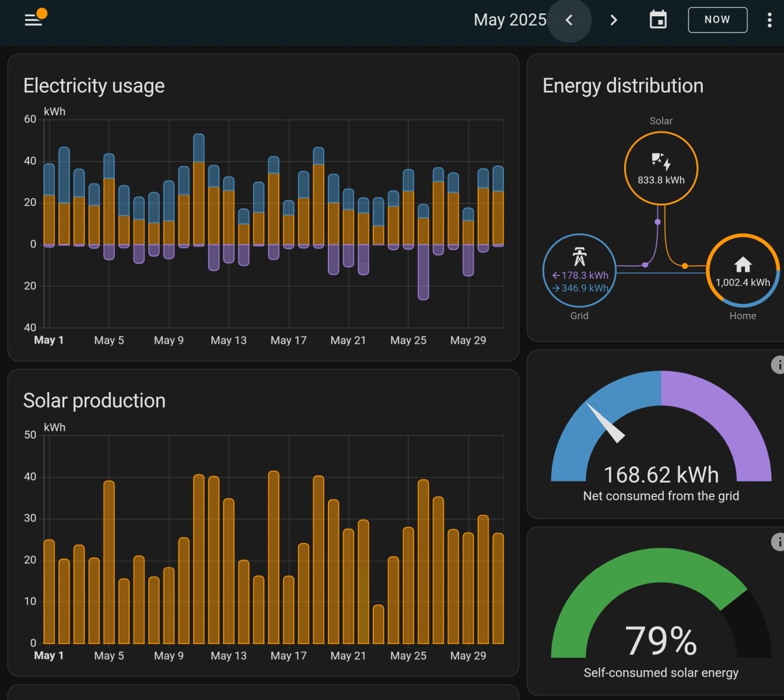
Task: Go to the previous month
Action: [x=569, y=20]
